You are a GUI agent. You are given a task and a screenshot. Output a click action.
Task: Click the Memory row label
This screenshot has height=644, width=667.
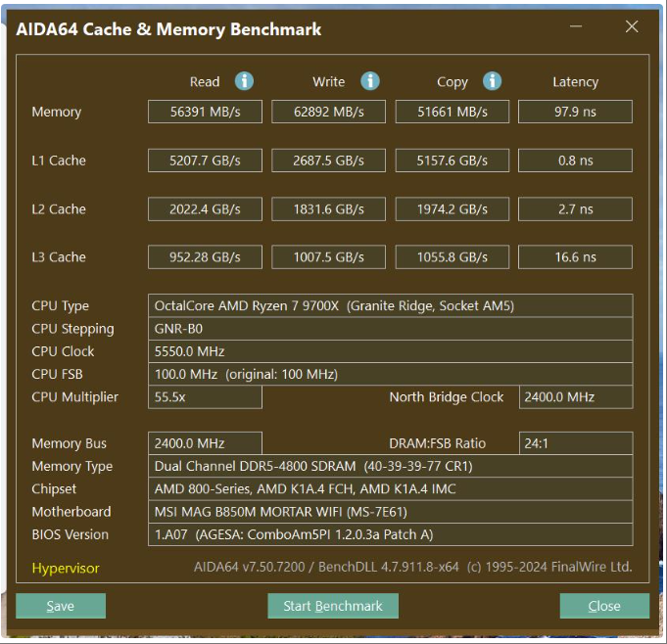click(57, 112)
